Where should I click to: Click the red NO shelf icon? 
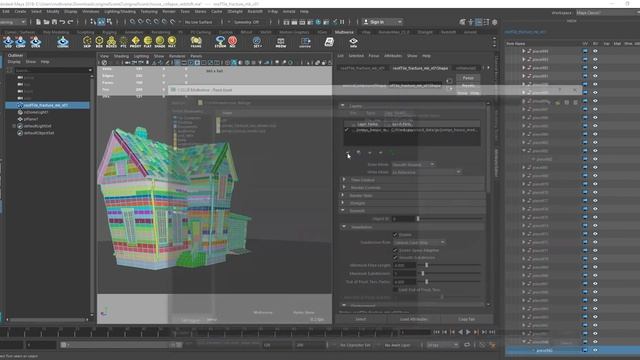tap(232, 42)
